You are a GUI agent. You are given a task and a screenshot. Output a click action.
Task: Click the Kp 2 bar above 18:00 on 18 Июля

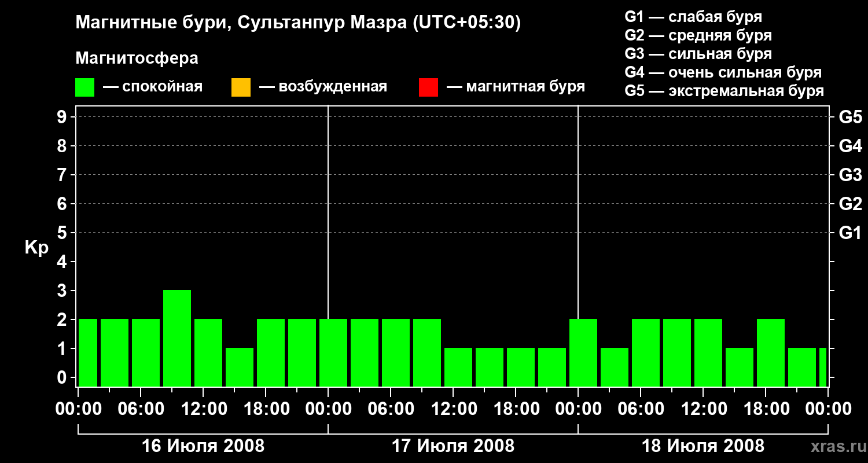coord(771,352)
